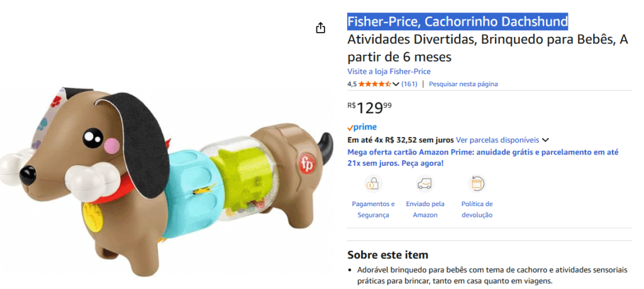Click the Política de devolução text label

pyautogui.click(x=477, y=209)
